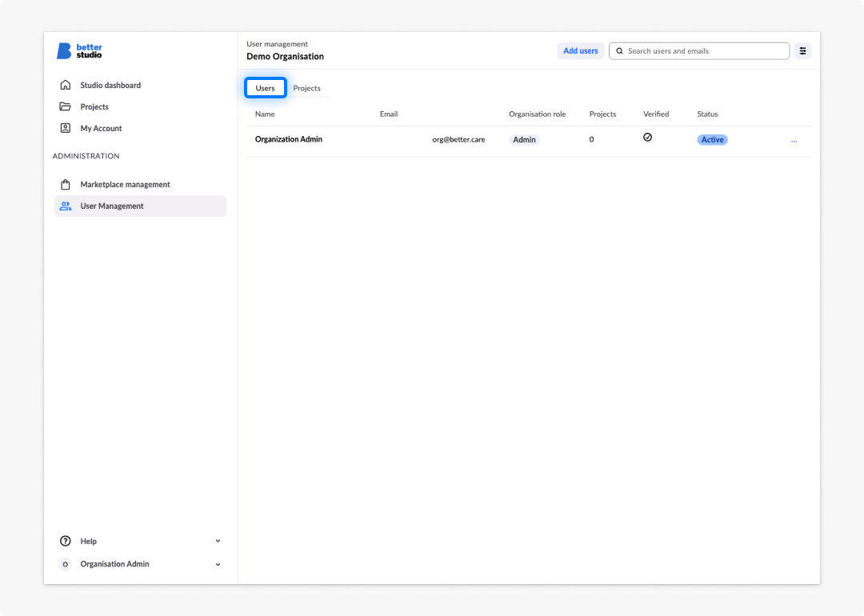The width and height of the screenshot is (864, 616).
Task: Click the ADMINISTRATION section label
Action: pos(86,156)
